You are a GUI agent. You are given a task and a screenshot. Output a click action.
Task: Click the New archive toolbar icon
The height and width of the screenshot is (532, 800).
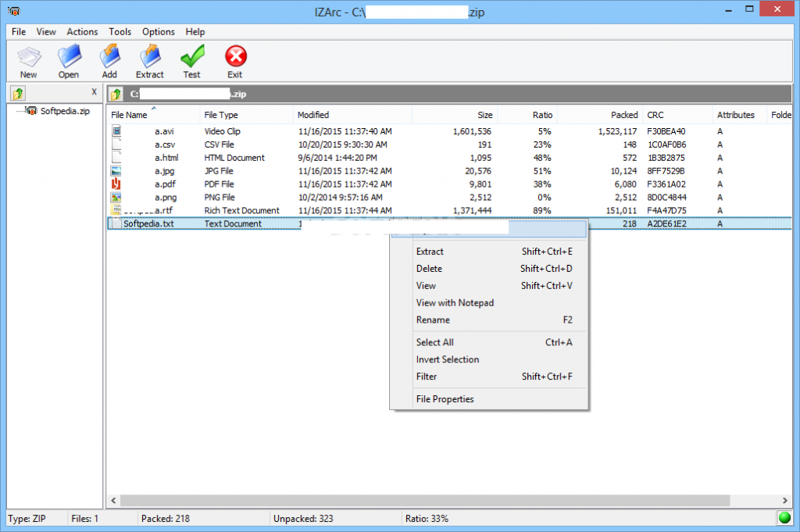tap(29, 57)
